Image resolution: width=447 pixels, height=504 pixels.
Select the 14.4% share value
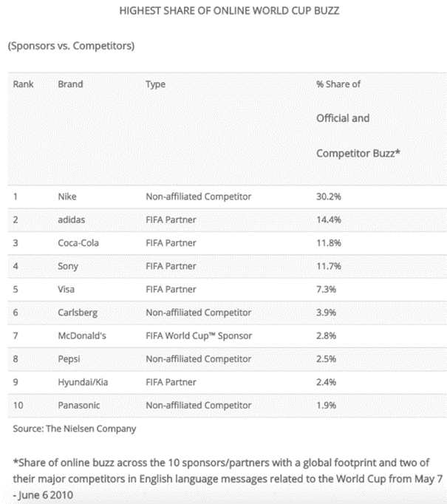[x=328, y=219]
